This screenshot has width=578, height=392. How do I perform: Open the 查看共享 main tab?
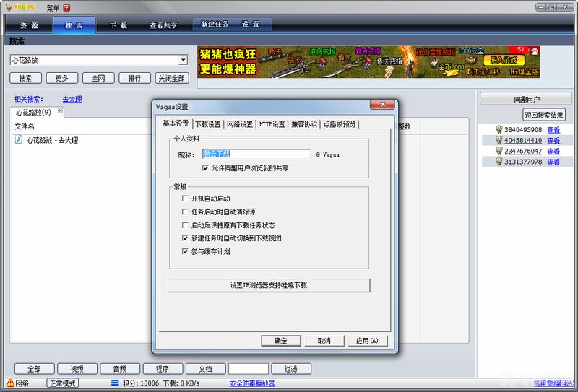pos(163,25)
